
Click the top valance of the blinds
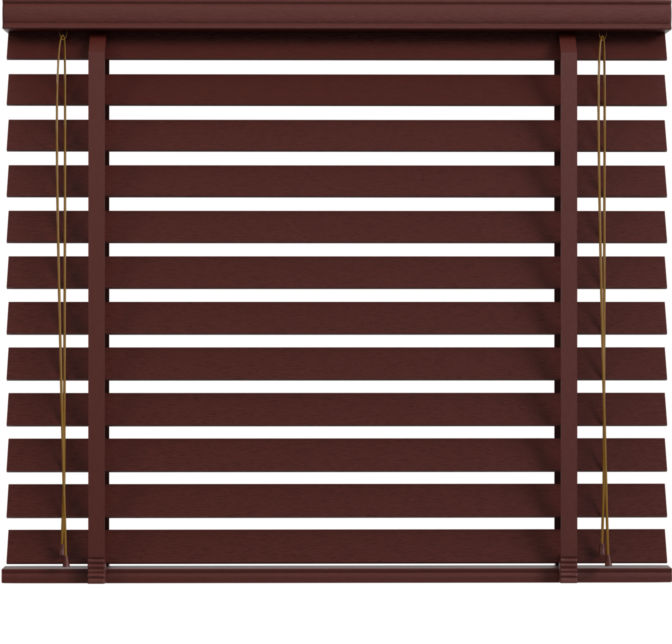click(x=336, y=15)
